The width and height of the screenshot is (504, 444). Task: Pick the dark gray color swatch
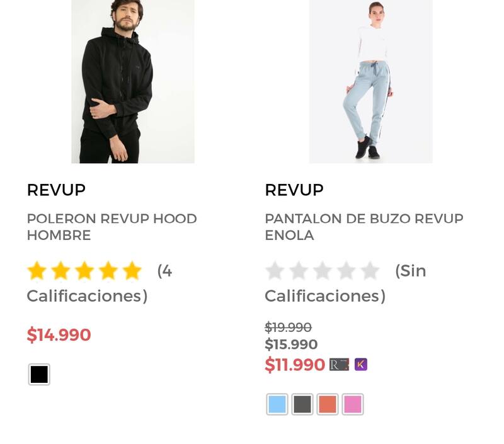[302, 404]
